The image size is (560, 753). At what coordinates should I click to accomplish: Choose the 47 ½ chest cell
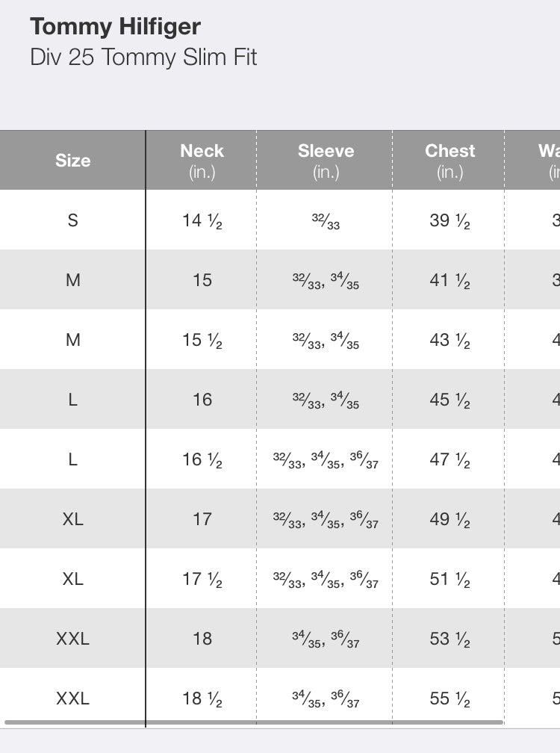449,459
